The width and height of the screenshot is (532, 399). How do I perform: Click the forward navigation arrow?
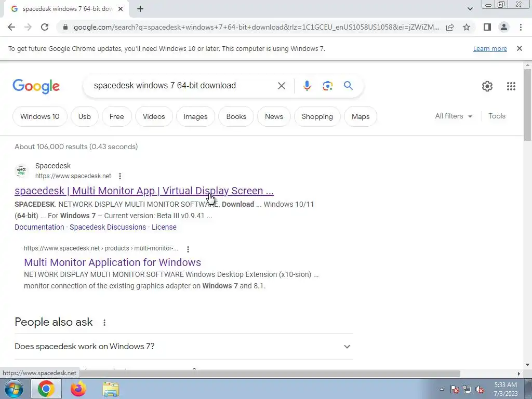click(x=28, y=27)
